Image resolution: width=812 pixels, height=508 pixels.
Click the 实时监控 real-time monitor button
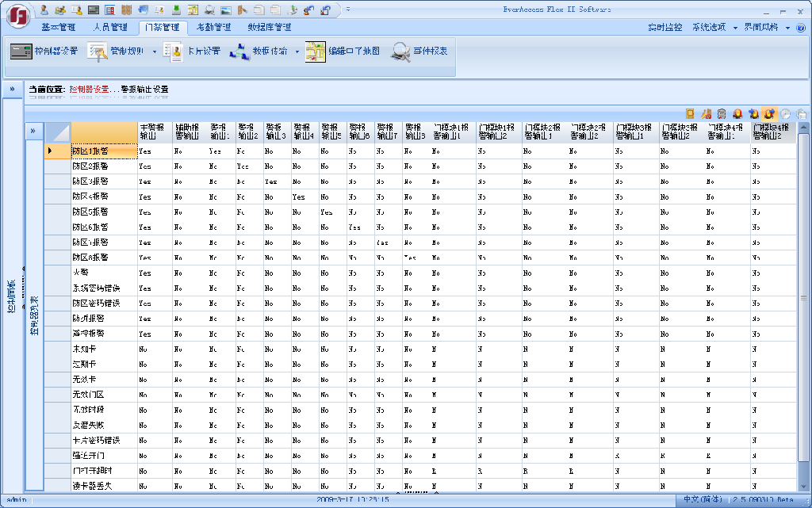tap(665, 27)
